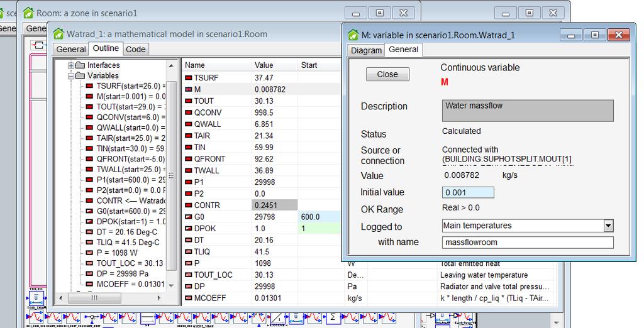Click the P1 variable icon in the table

tap(189, 182)
